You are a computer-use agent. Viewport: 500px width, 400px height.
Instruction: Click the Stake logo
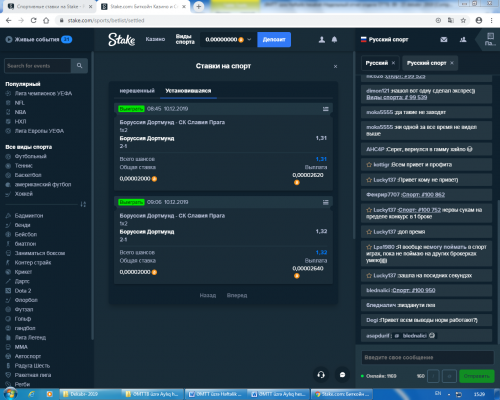tap(122, 39)
